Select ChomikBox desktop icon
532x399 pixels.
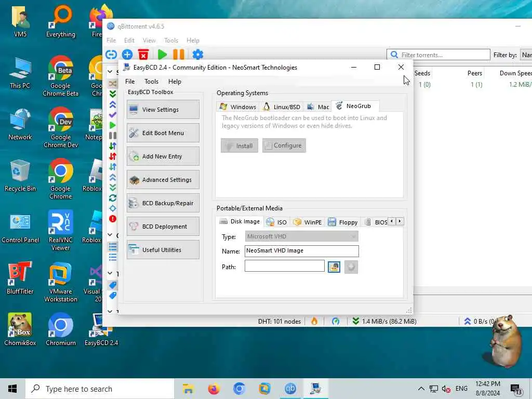[x=20, y=330]
